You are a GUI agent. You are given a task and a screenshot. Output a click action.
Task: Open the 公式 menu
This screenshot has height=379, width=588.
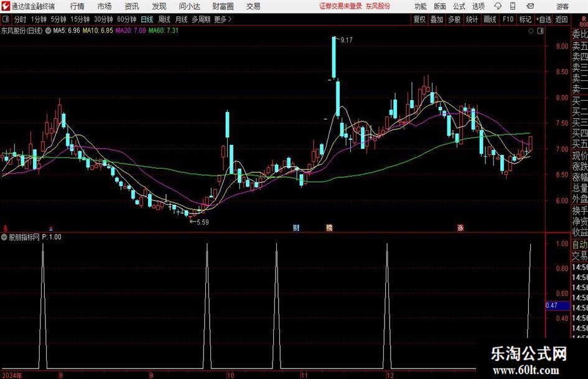coord(459,6)
